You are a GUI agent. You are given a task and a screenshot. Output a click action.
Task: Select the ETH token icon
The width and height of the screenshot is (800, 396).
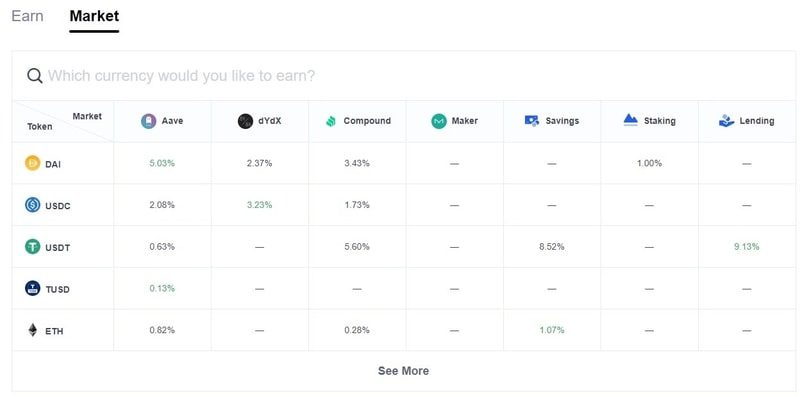pos(33,330)
